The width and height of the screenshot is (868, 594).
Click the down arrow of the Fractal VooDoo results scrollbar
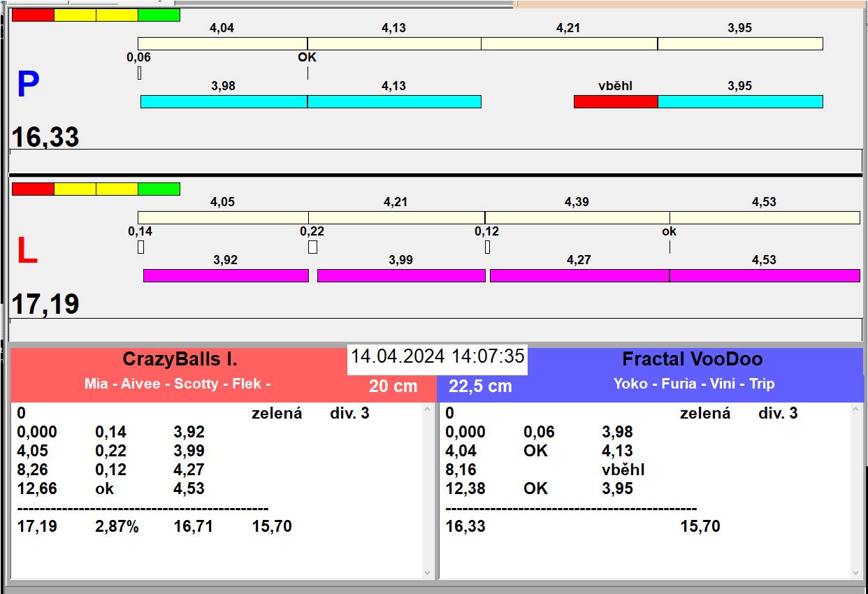click(856, 573)
